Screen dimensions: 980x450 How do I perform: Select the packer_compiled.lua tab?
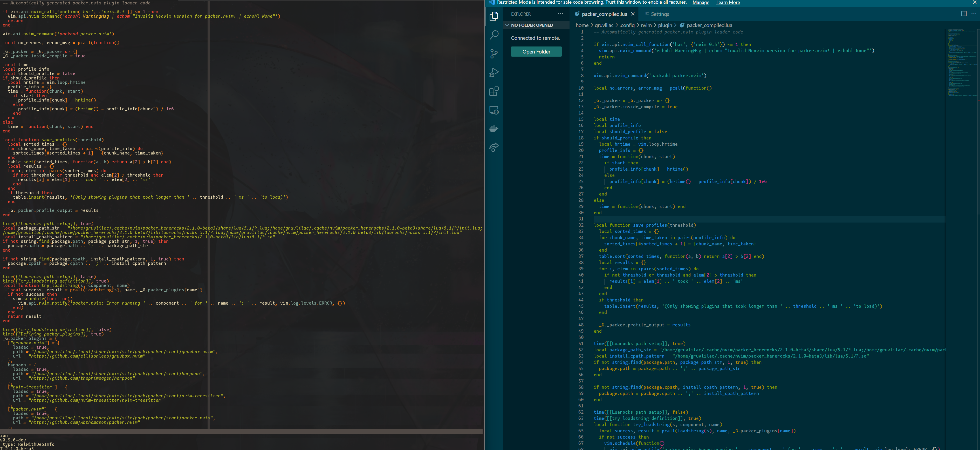[604, 14]
